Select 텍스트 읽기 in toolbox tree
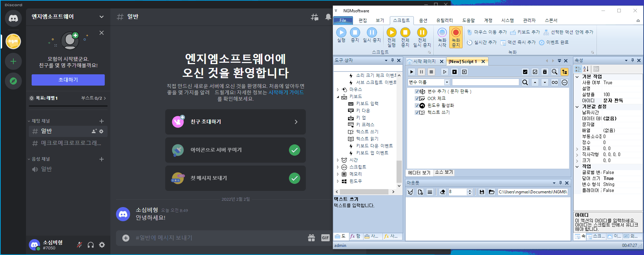This screenshot has width=644, height=255. point(367,139)
